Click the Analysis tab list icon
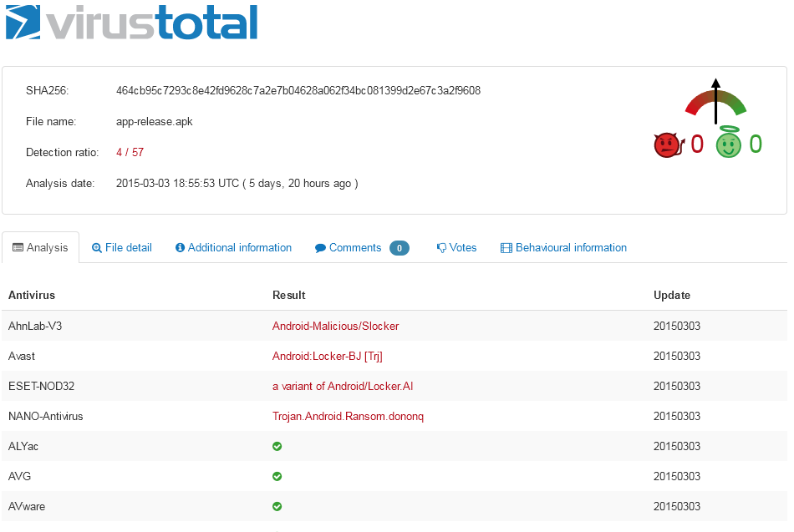Image resolution: width=794 pixels, height=532 pixels. tap(18, 247)
